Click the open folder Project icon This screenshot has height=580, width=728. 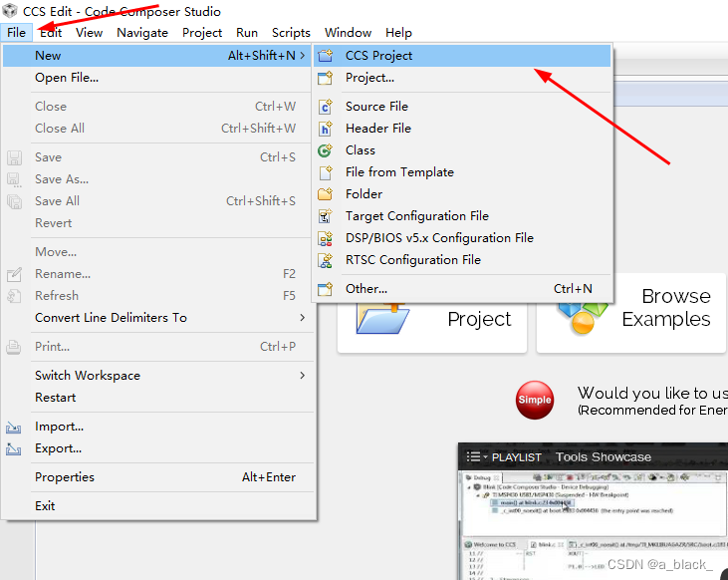pos(382,319)
